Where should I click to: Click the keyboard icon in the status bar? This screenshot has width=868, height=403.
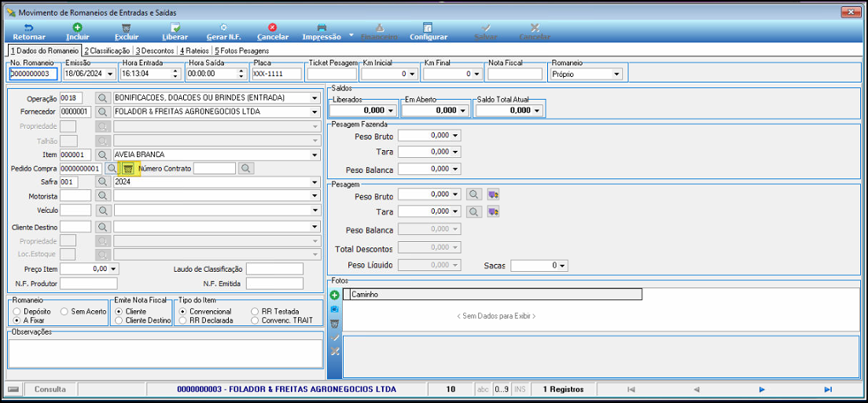(14, 389)
